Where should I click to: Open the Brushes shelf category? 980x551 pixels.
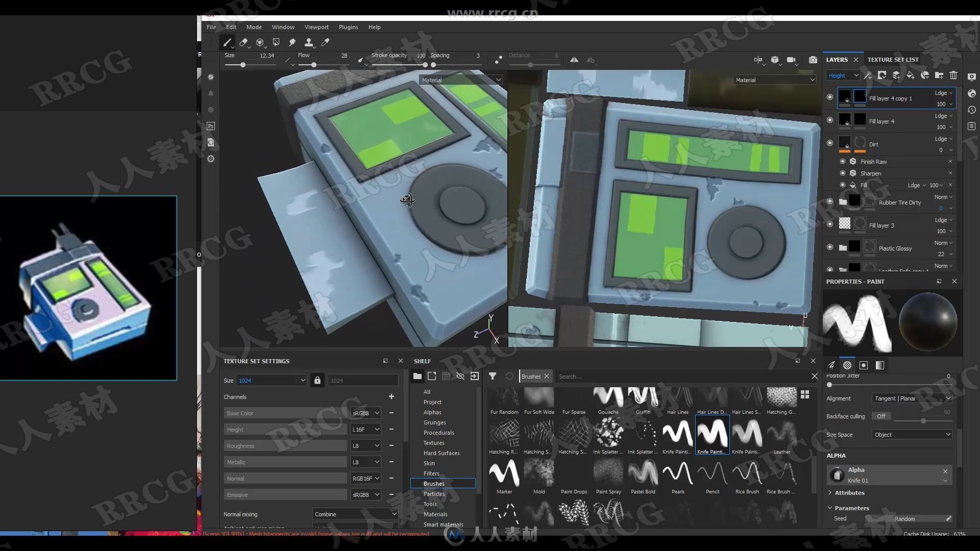pyautogui.click(x=433, y=483)
